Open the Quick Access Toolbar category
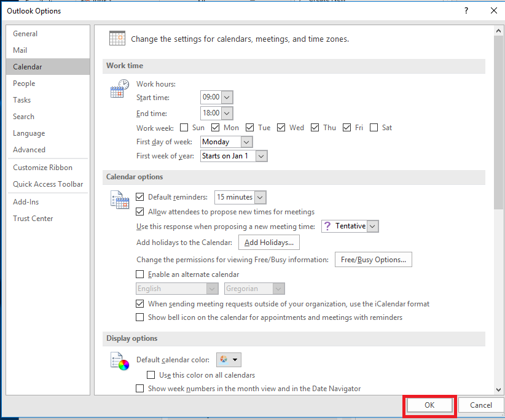The width and height of the screenshot is (505, 420). 48,184
